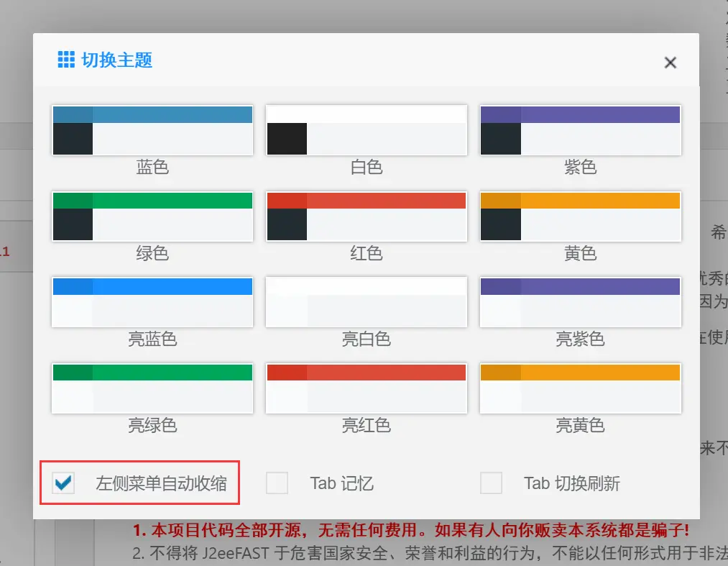728x566 pixels.
Task: Close the 切换主题 dialog
Action: pos(670,63)
